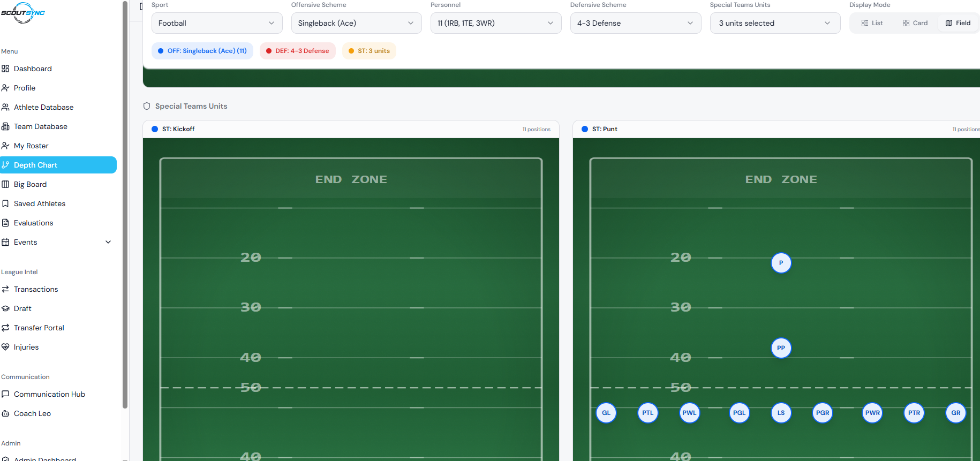
Task: Select the PP personal protector marker
Action: 781,348
